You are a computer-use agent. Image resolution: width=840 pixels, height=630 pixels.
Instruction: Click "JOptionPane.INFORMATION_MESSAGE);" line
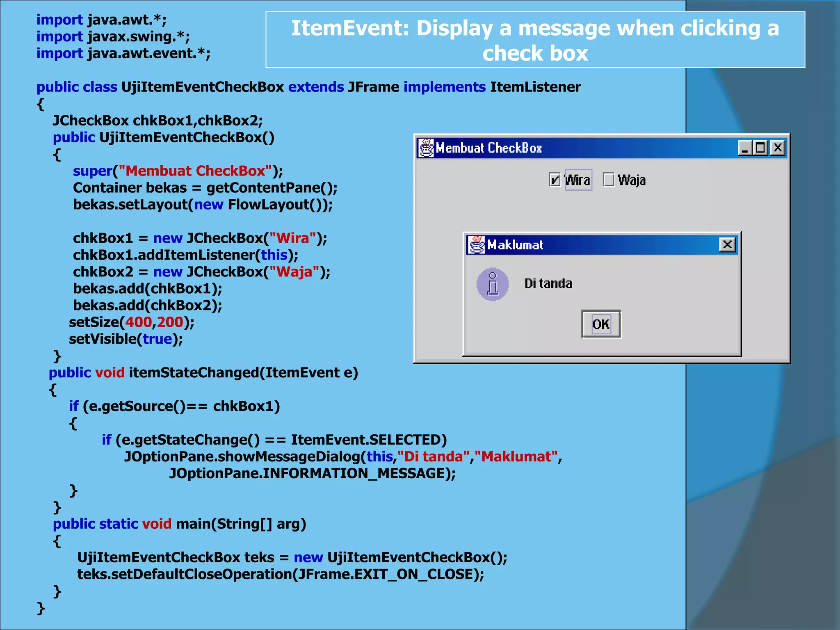[313, 474]
